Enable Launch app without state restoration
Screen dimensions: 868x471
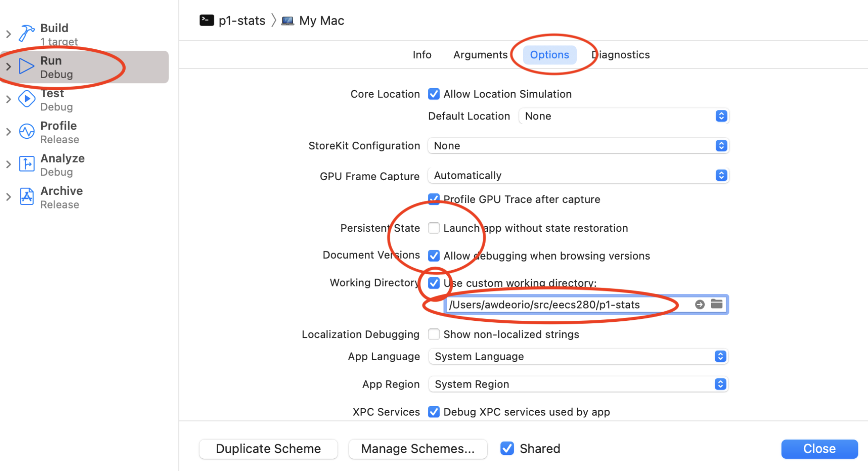coord(434,228)
